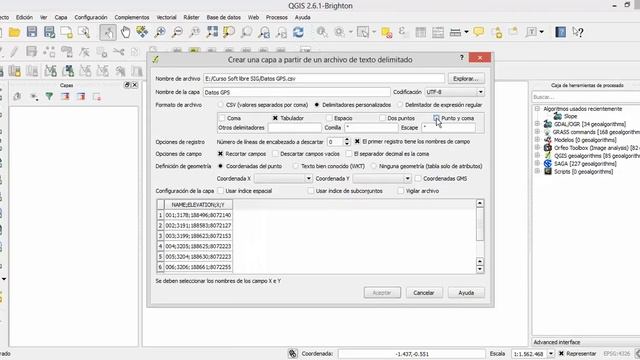Viewport: 640px width, 360px height.
Task: Click the Capas panel float button
Action: [127, 85]
